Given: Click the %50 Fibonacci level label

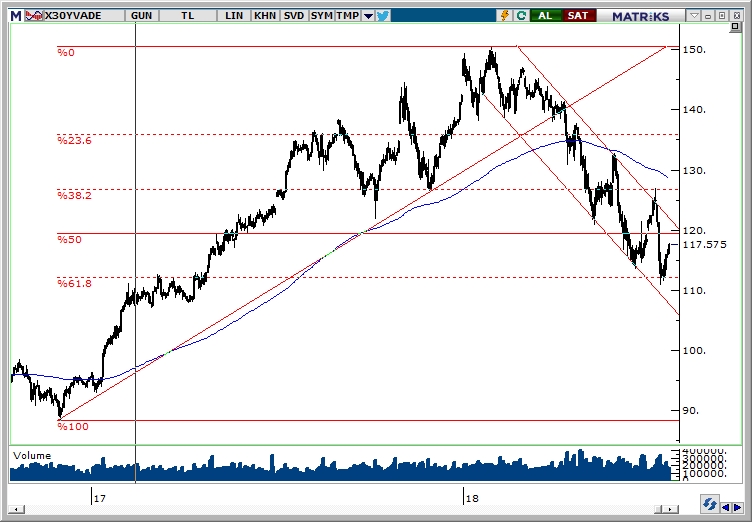Looking at the screenshot, I should point(70,239).
